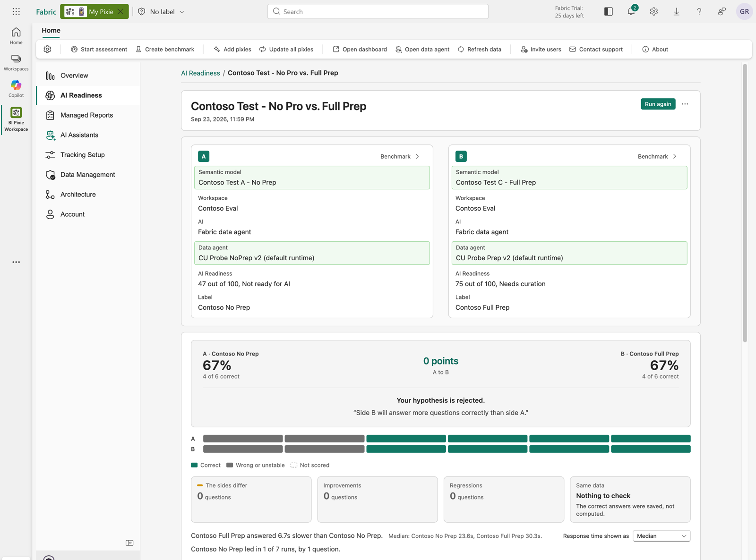
Task: Open the Fabric app launcher grid
Action: [x=16, y=11]
